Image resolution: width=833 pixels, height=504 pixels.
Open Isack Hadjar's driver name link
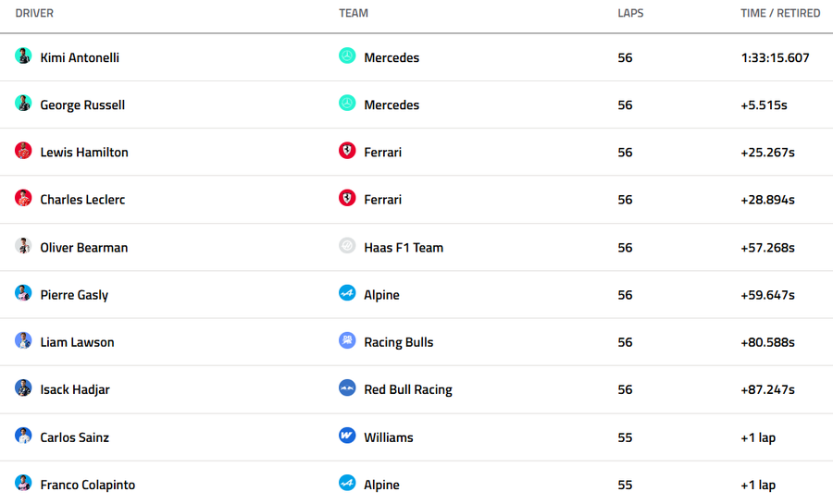75,389
